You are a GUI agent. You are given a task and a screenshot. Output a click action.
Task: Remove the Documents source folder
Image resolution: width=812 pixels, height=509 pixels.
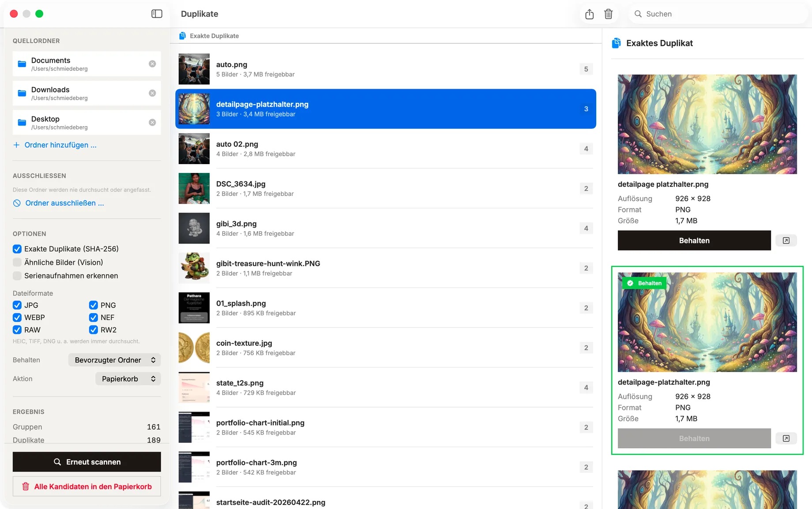coord(152,64)
